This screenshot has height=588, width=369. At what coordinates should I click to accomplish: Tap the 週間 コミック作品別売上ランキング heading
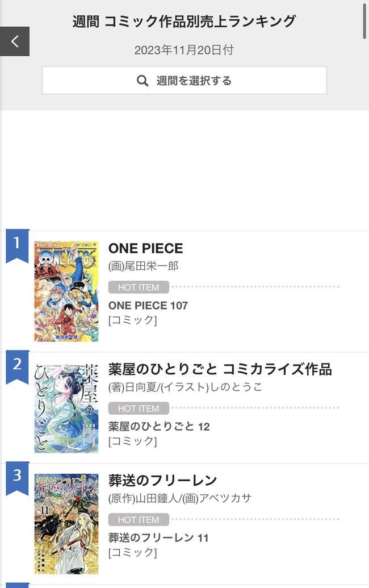pos(184,22)
